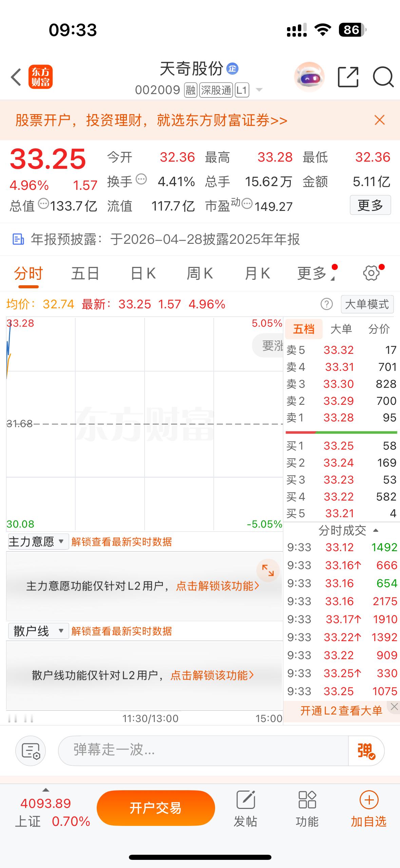The height and width of the screenshot is (868, 400).
Task: Open the search magnifier icon
Action: point(383,77)
